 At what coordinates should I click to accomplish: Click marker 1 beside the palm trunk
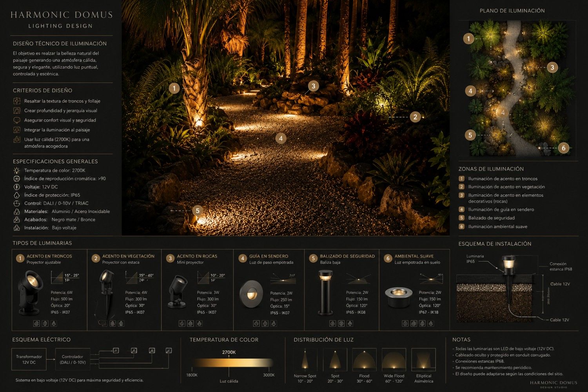pyautogui.click(x=174, y=88)
